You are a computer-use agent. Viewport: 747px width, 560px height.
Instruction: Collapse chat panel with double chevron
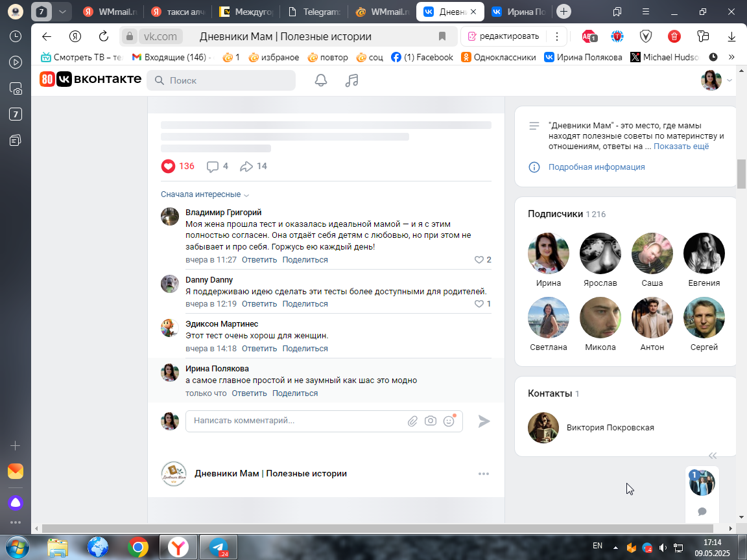click(713, 456)
